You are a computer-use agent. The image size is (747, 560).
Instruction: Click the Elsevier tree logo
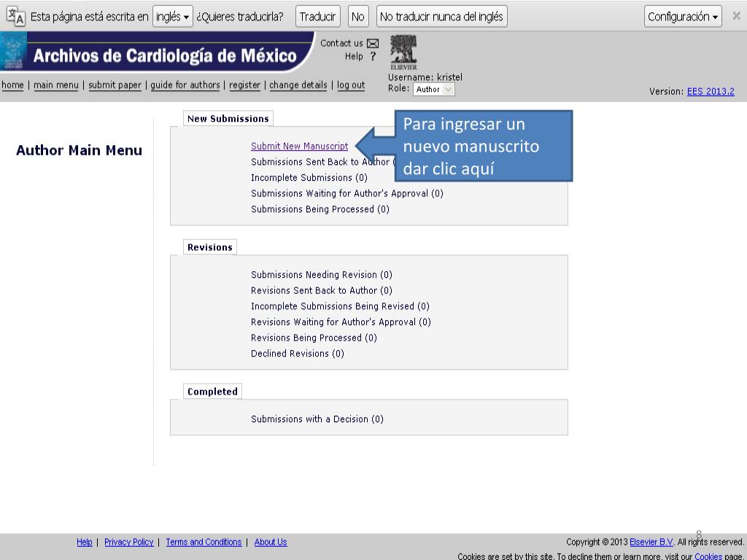(x=403, y=51)
